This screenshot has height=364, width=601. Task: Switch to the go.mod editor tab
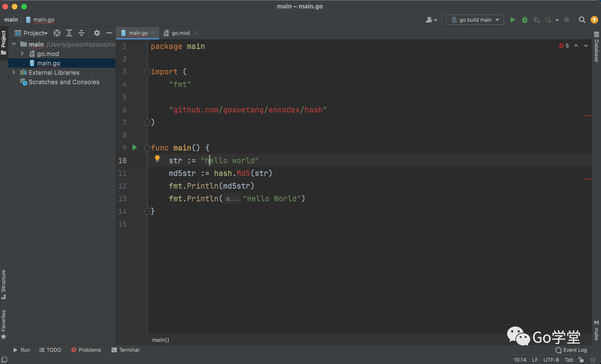point(180,33)
